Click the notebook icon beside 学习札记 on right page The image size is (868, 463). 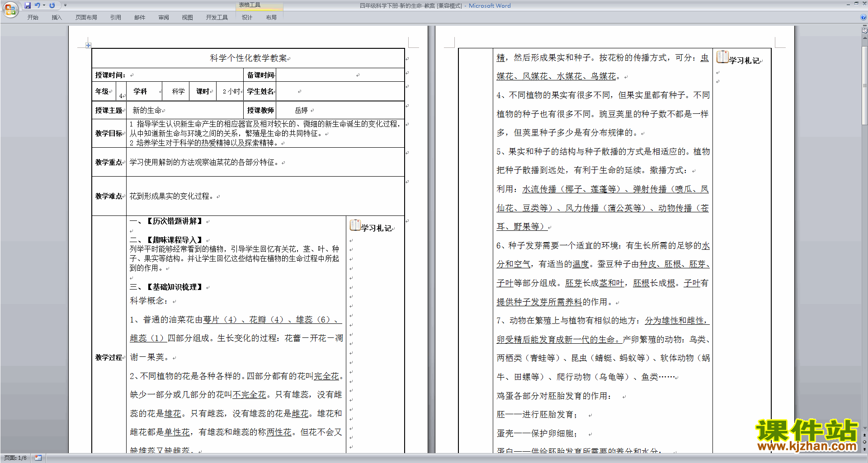722,57
